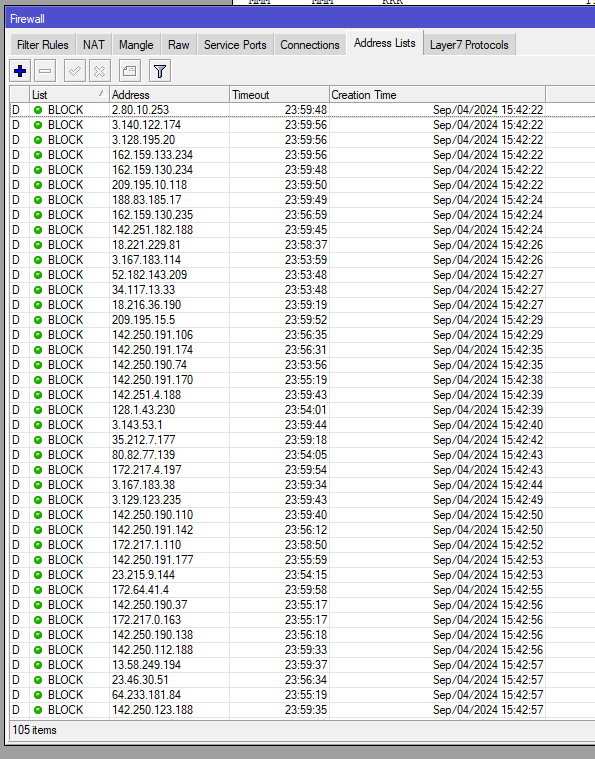Select the row with address 80.82.77.139
The image size is (595, 759).
coord(302,455)
